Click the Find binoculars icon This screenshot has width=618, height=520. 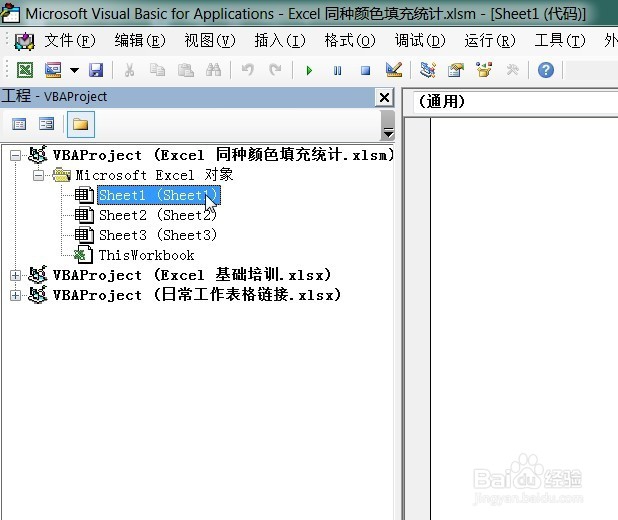pos(214,71)
